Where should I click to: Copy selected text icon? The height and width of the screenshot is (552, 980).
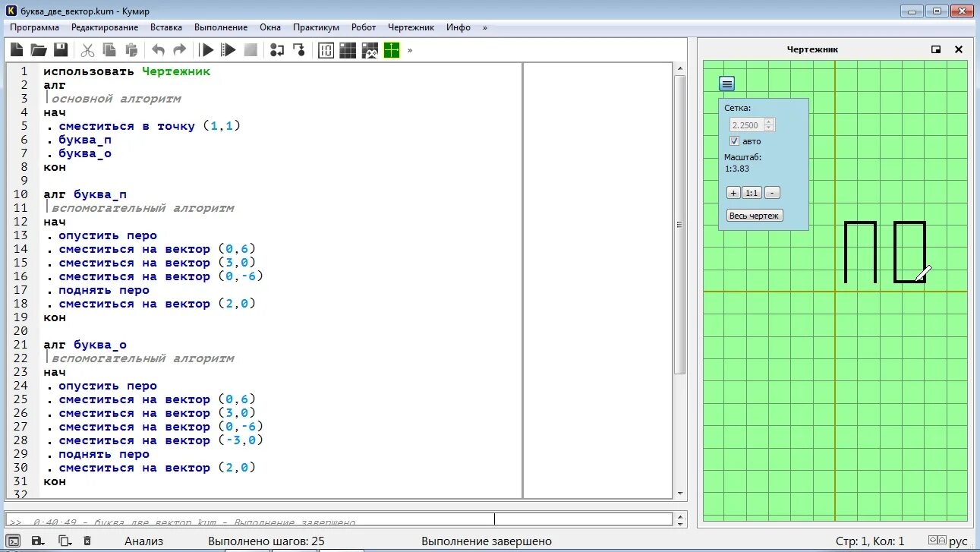point(109,50)
